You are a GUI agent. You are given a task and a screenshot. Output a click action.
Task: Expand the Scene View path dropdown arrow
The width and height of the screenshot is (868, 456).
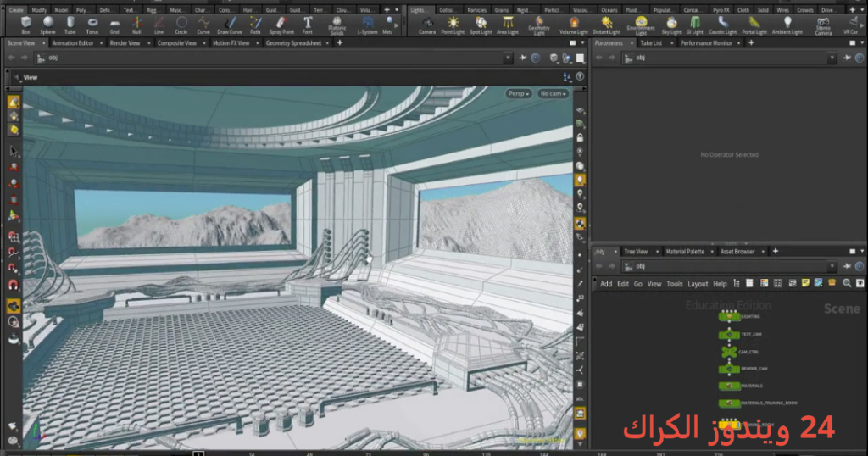pos(508,58)
